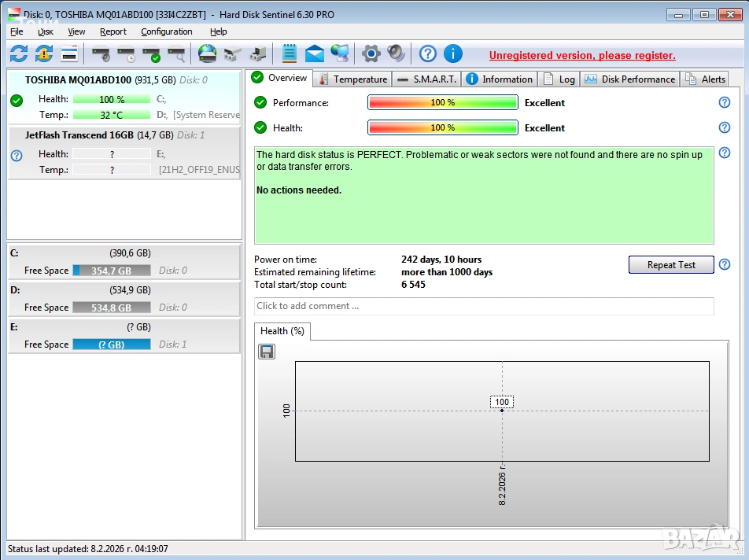Screen dimensions: 749x560
Task: Switch to the Disk Performance tab
Action: [x=630, y=79]
